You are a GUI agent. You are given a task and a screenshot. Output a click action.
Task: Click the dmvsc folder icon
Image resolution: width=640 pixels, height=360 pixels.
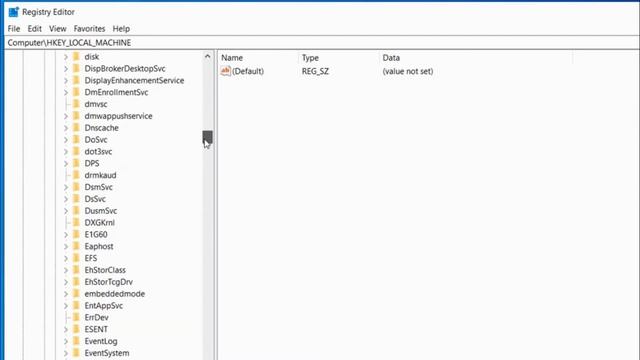[x=76, y=104]
